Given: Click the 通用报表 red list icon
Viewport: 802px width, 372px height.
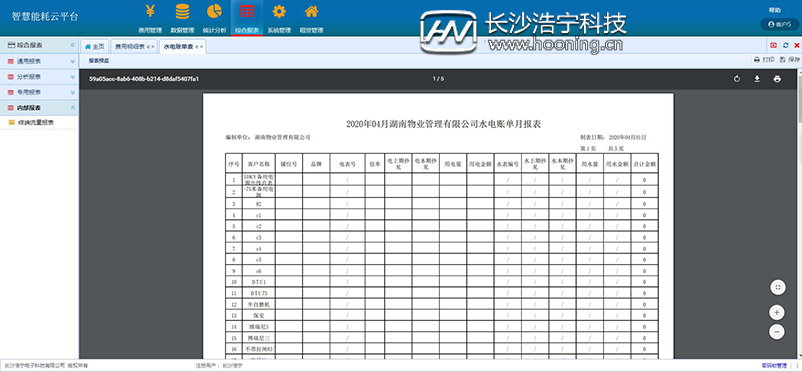Looking at the screenshot, I should (x=11, y=61).
